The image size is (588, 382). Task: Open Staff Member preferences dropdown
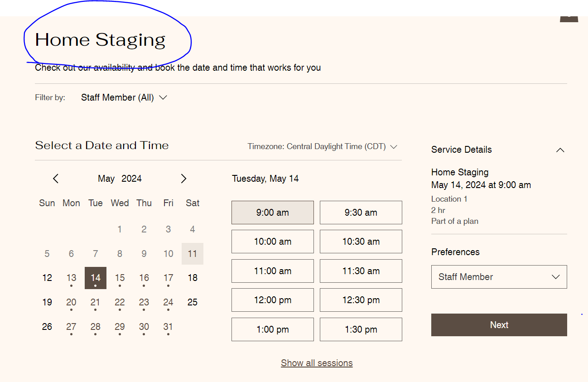499,277
